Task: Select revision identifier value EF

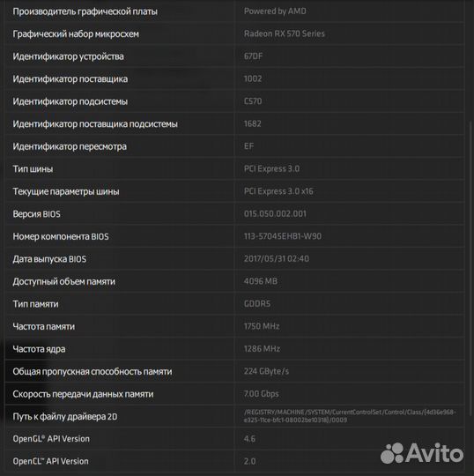Action: [x=248, y=146]
